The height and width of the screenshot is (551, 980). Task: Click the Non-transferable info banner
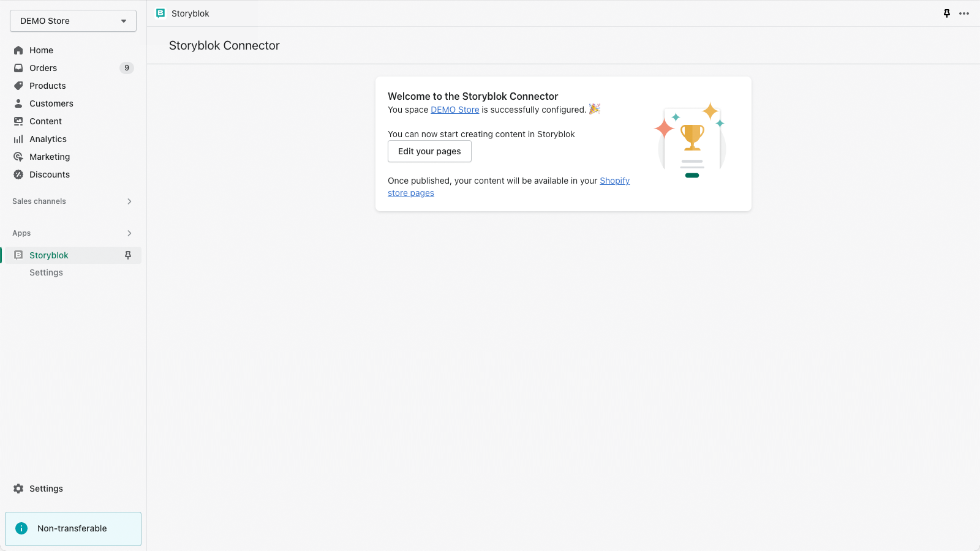[x=73, y=528]
